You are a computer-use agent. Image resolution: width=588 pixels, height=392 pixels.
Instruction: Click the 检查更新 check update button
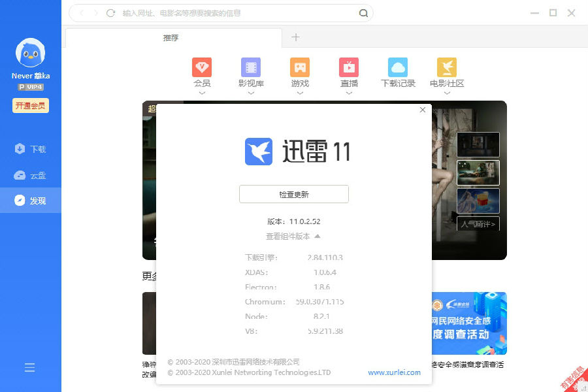293,194
